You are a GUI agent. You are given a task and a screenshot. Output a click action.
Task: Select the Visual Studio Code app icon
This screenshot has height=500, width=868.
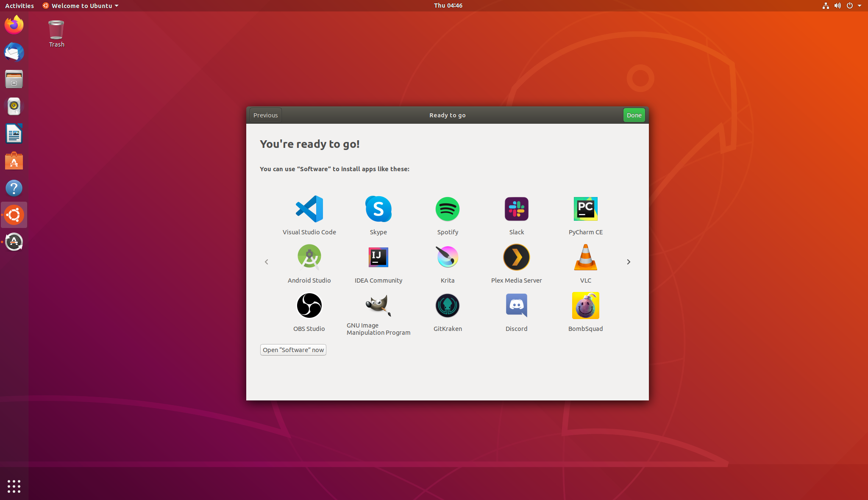[309, 209]
